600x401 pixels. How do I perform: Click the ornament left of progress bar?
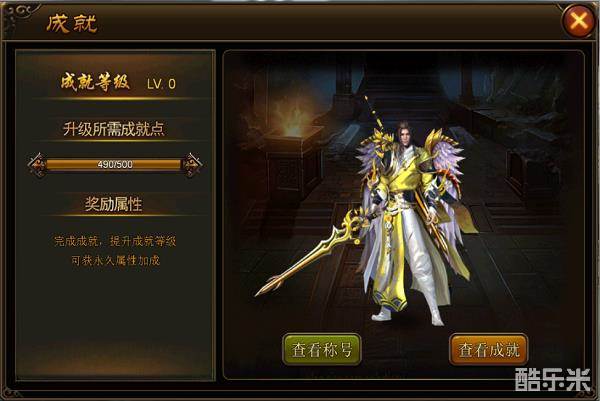[37, 165]
